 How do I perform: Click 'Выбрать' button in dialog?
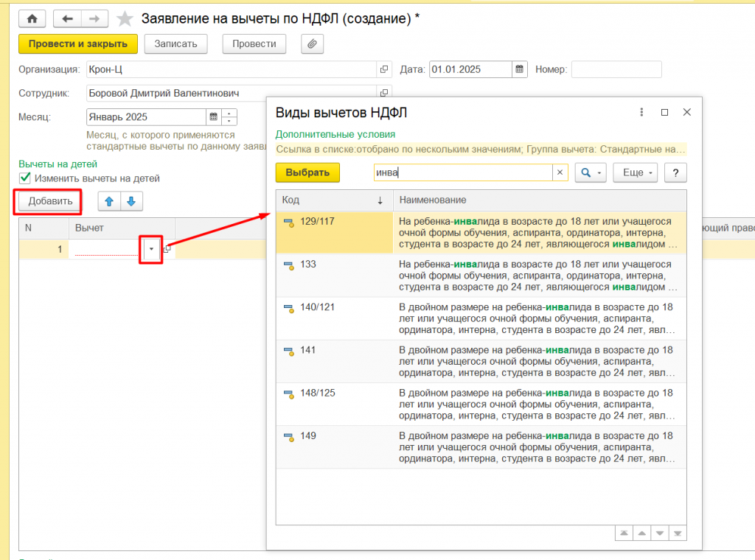point(307,172)
